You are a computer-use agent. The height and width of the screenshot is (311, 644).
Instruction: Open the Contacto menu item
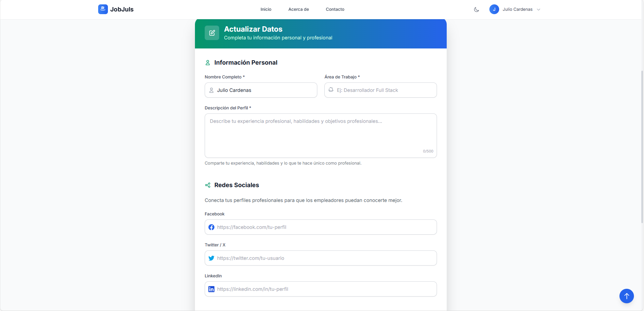(335, 9)
